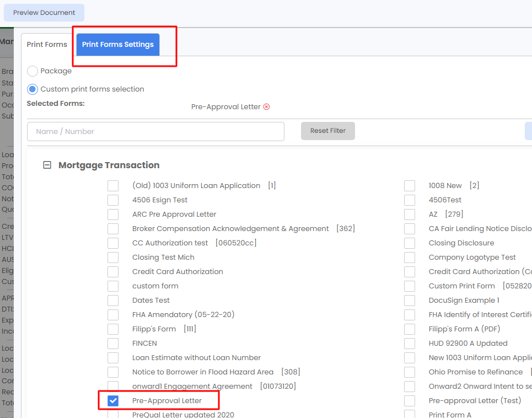Click the Preview Document button
The height and width of the screenshot is (418, 532).
(44, 12)
